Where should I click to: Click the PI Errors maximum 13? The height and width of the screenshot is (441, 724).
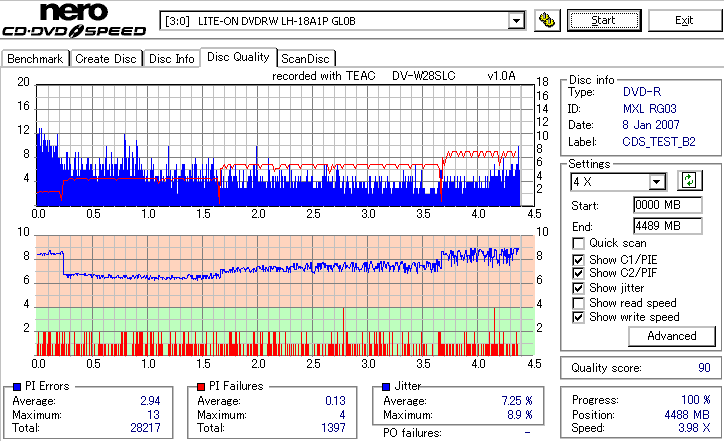click(153, 415)
